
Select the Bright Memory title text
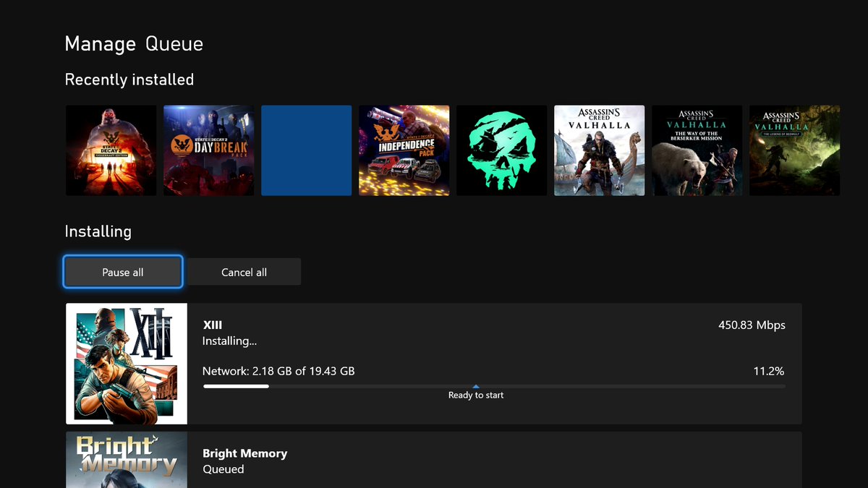[244, 453]
